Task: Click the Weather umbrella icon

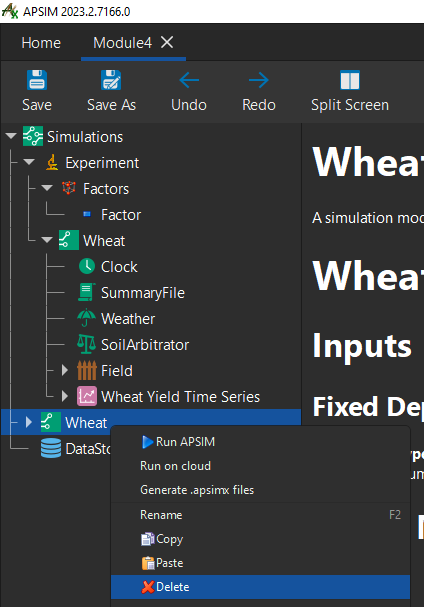Action: pyautogui.click(x=86, y=318)
